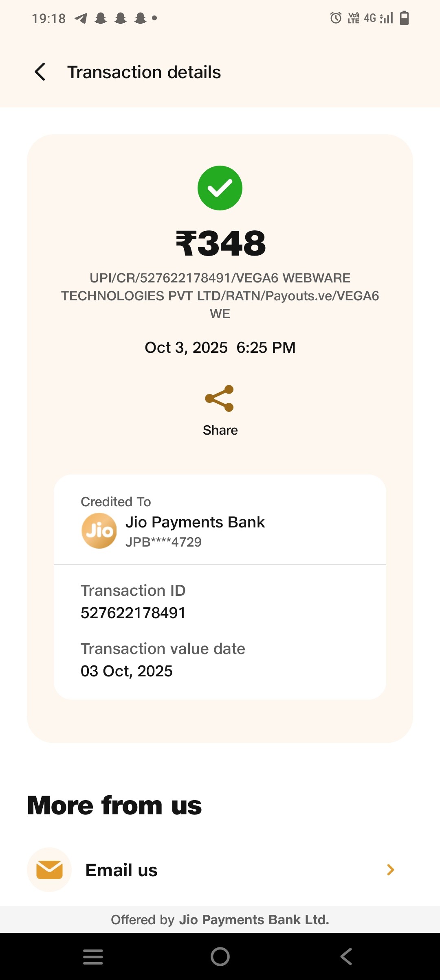Tap the battery icon in status bar
Image resolution: width=440 pixels, height=980 pixels.
point(404,18)
